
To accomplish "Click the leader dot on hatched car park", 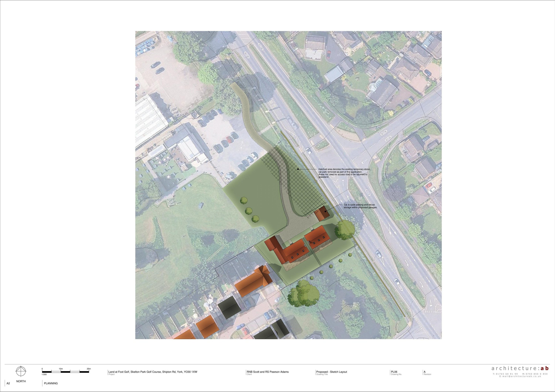I will click(x=298, y=169).
